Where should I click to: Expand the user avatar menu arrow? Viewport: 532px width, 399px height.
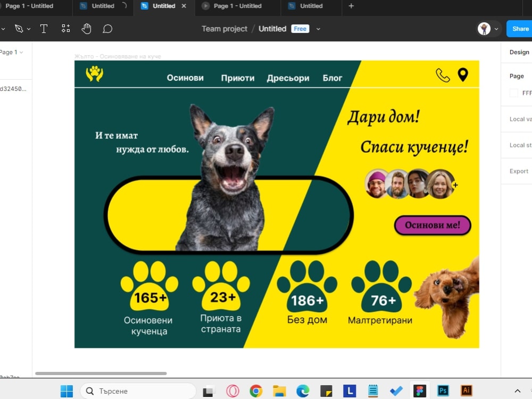coord(496,29)
